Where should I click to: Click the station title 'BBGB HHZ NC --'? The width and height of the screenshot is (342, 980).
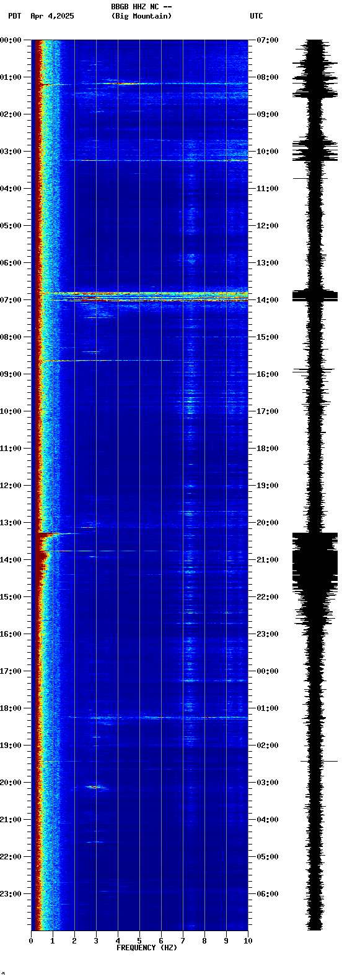[x=141, y=7]
